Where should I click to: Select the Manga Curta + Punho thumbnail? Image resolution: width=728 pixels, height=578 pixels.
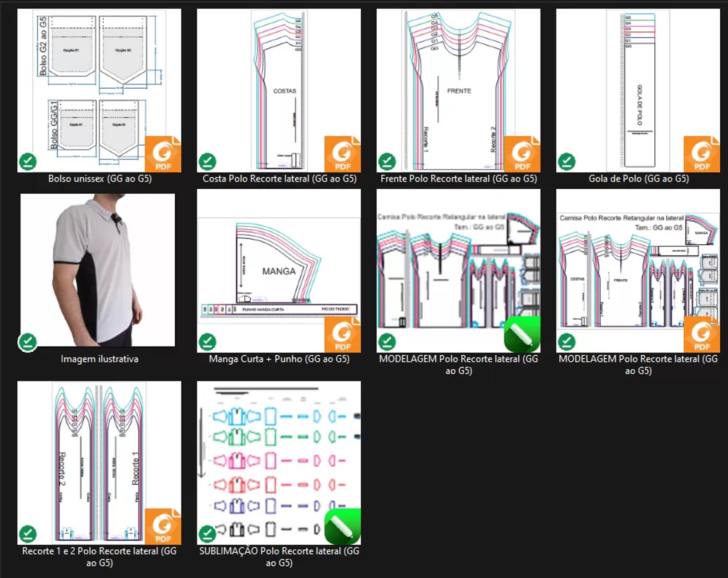click(x=278, y=271)
